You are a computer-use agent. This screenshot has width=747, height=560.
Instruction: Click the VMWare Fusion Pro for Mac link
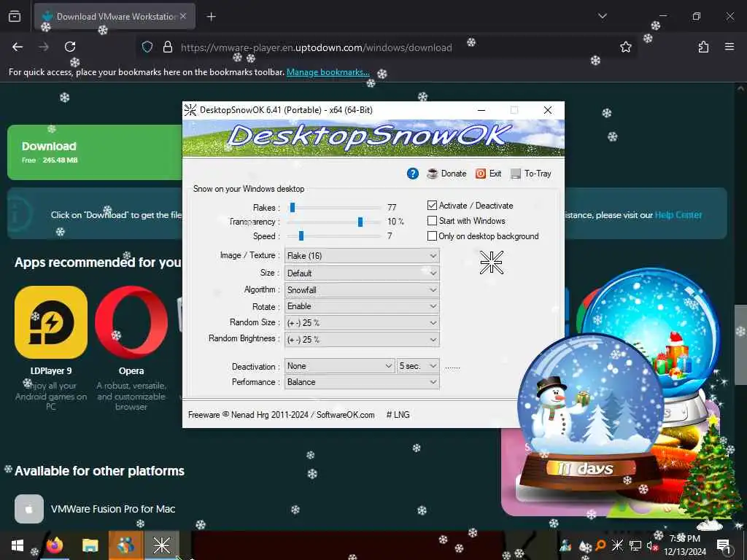[x=113, y=509]
